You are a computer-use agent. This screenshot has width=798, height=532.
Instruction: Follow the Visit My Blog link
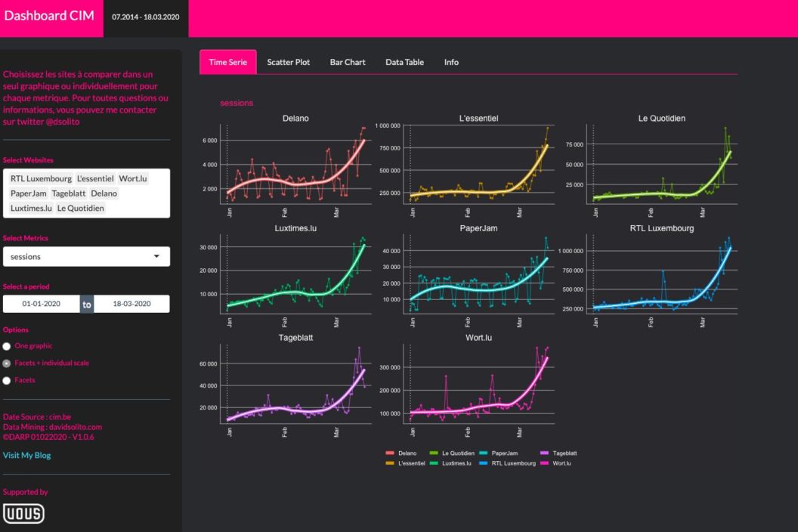pos(27,456)
